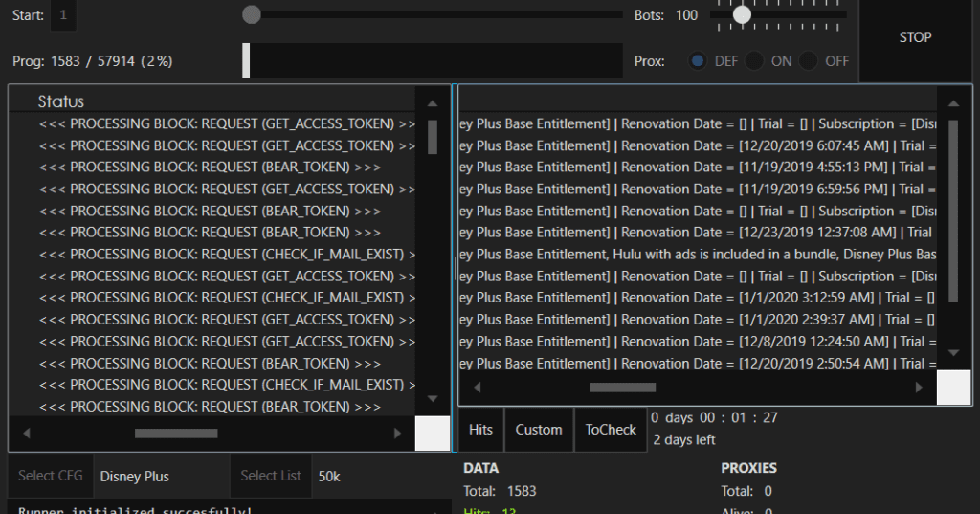Viewport: 980px width, 514px height.
Task: Switch to the Hits tab
Action: tap(480, 430)
